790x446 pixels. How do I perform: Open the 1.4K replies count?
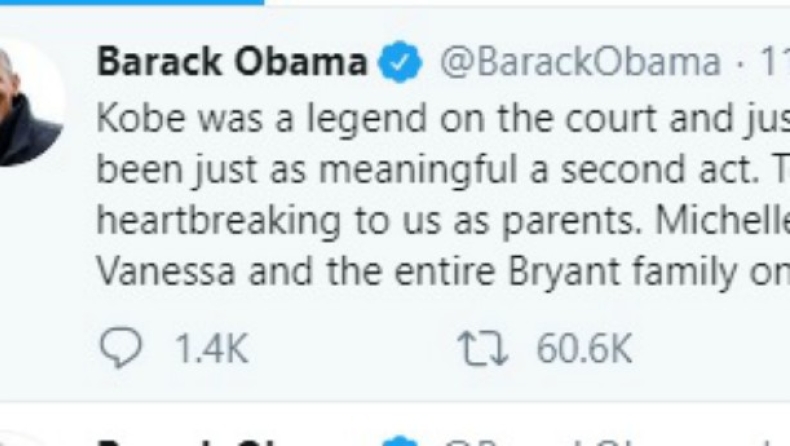point(212,348)
